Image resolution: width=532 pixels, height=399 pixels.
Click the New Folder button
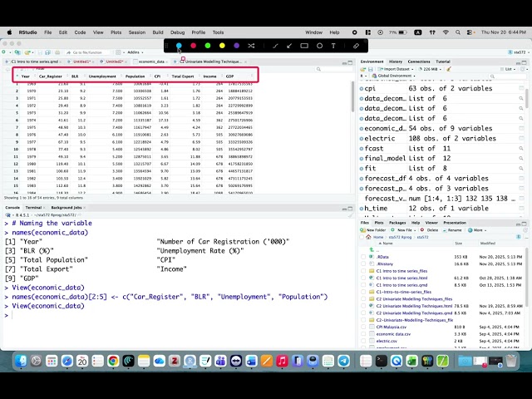tap(373, 230)
